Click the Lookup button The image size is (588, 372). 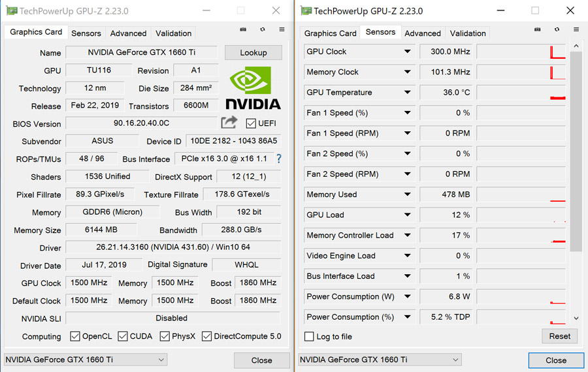coord(253,52)
